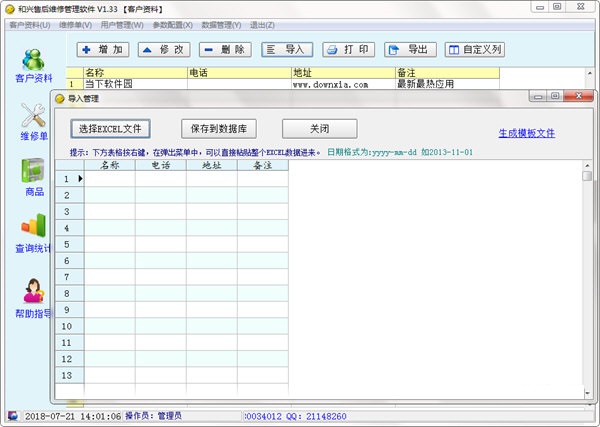Open the 参数配置(X) menu

click(x=172, y=24)
